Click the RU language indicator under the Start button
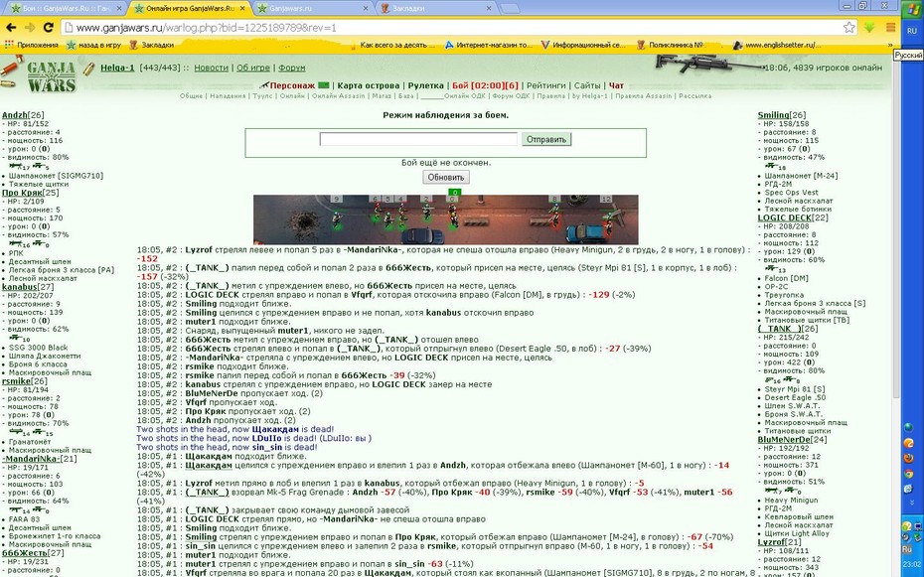Viewport: 924px width, 577px height. point(912,31)
